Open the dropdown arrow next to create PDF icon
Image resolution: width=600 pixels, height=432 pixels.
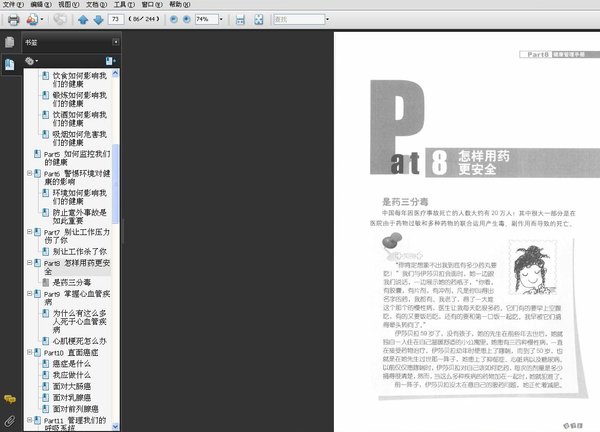[x=42, y=19]
